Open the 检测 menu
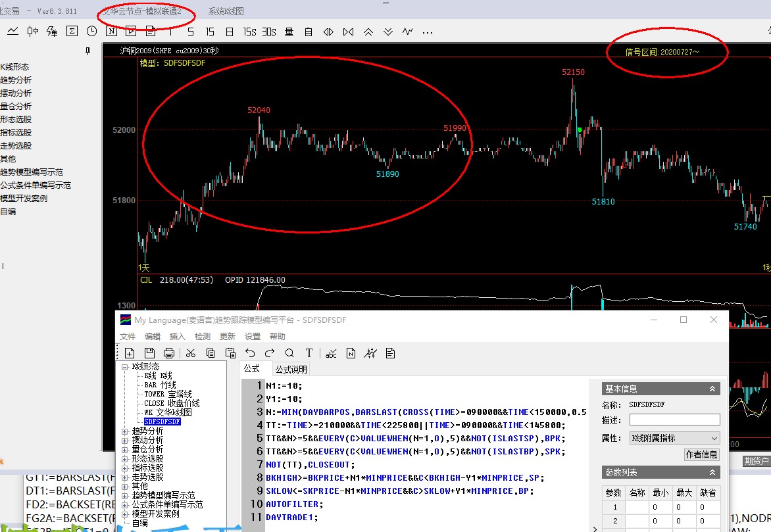The width and height of the screenshot is (771, 532). (x=203, y=336)
